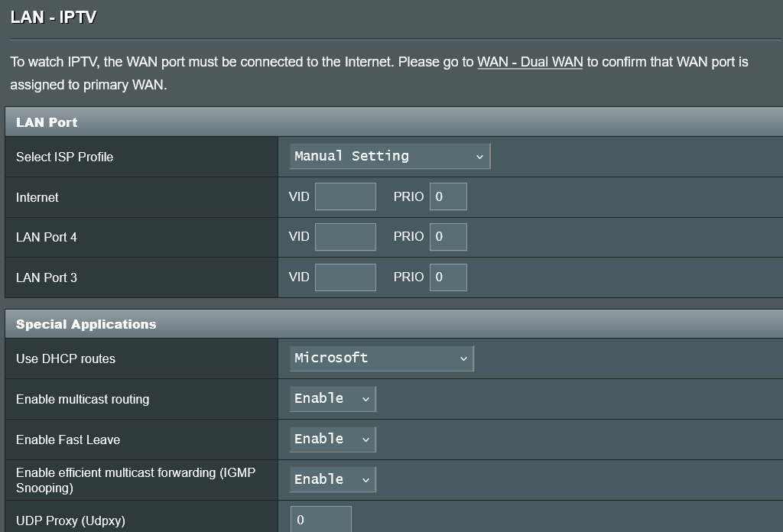Follow the WAN - Dual WAN link
Viewport: 783px width, 532px height.
click(530, 62)
